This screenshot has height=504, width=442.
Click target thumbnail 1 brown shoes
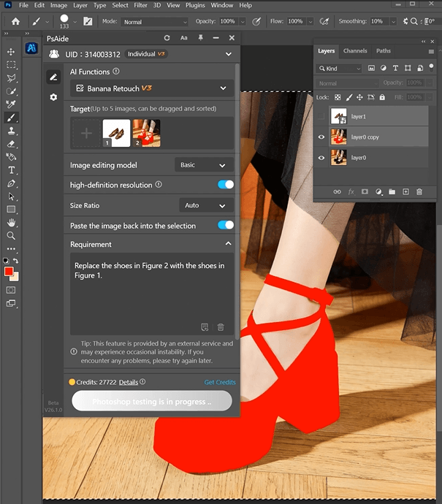point(116,133)
